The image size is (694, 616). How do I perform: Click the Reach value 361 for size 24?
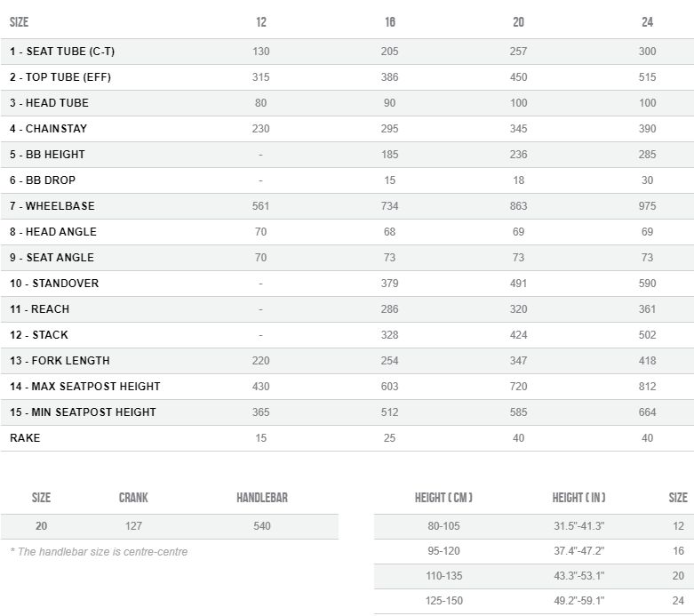[x=647, y=309]
